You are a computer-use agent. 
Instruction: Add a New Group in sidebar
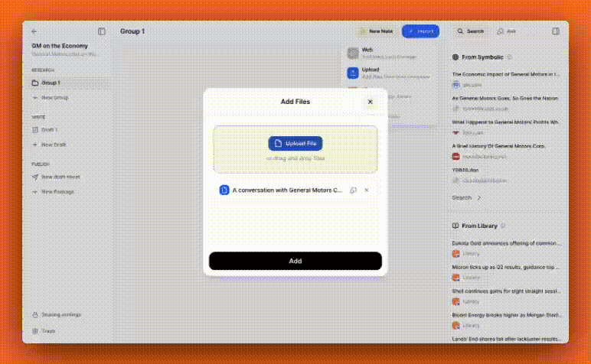(x=51, y=97)
